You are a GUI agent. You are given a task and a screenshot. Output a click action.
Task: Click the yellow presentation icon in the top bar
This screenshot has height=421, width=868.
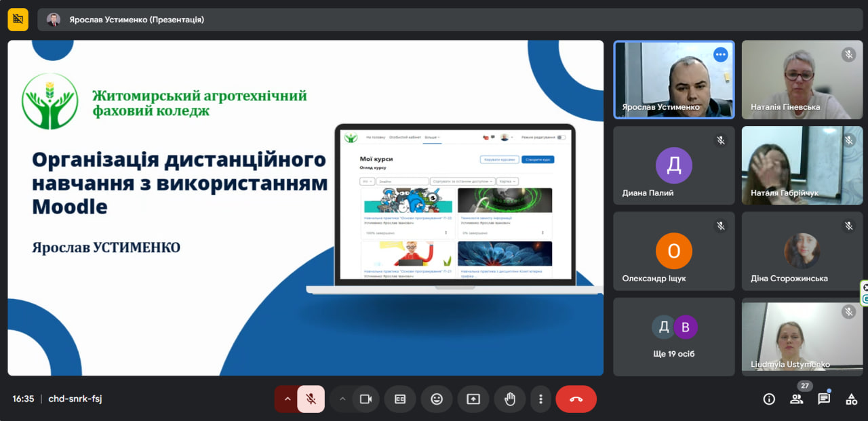point(18,20)
